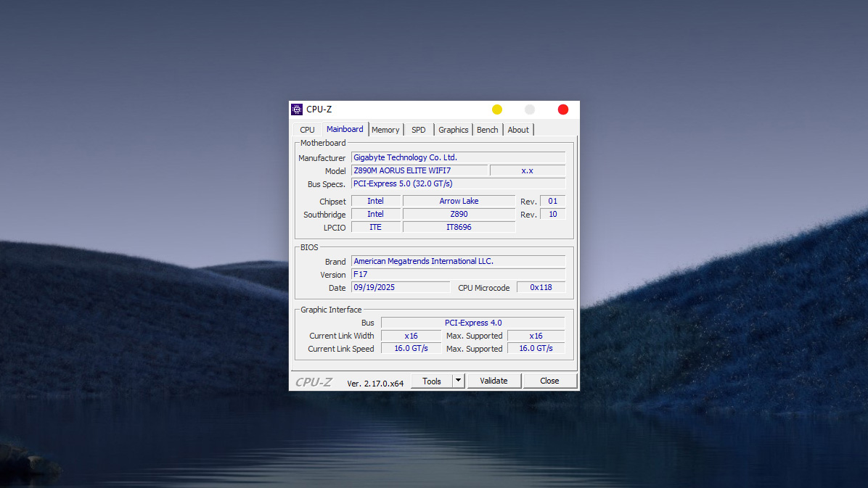
Task: Show the Graphics tab
Action: pos(453,130)
